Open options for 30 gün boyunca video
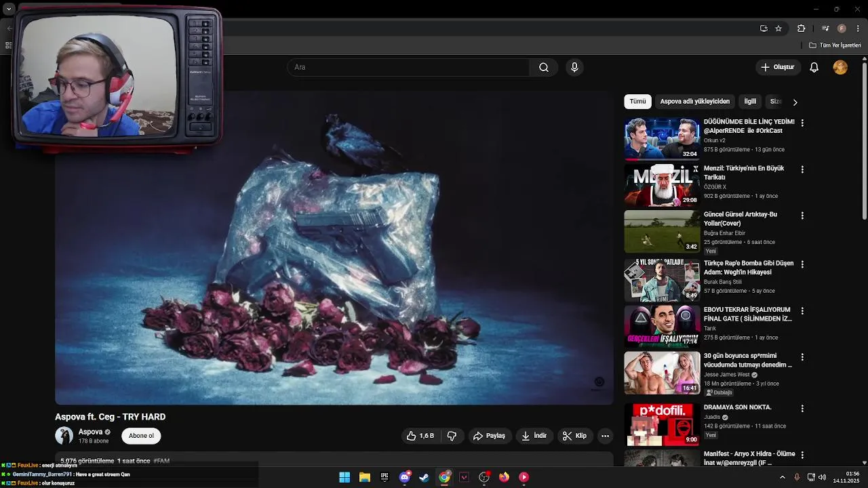Viewport: 868px width, 488px height. click(x=802, y=357)
